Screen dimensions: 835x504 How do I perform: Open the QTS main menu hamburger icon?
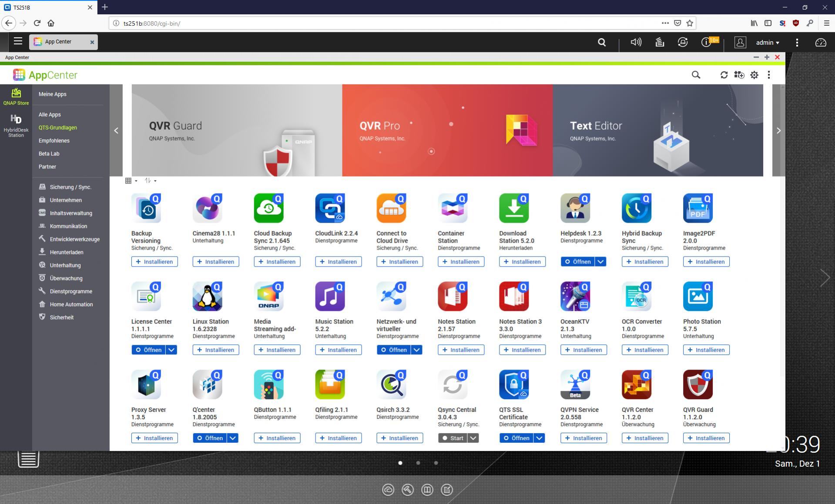18,41
